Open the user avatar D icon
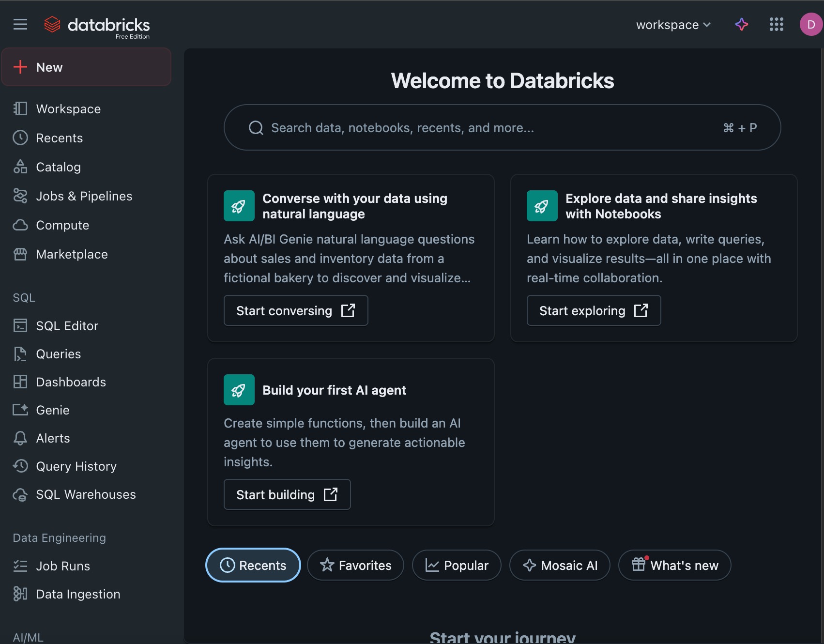 [x=811, y=24]
